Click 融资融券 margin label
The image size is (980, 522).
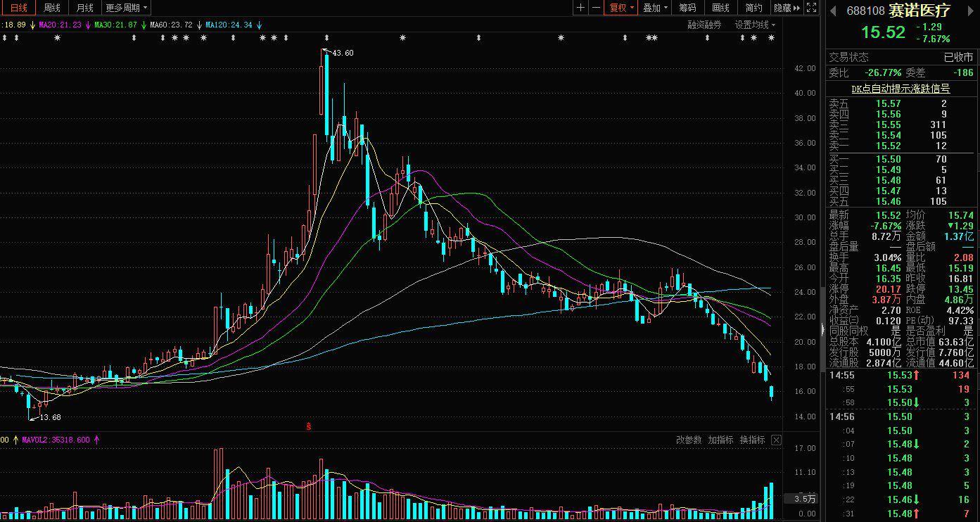[704, 25]
